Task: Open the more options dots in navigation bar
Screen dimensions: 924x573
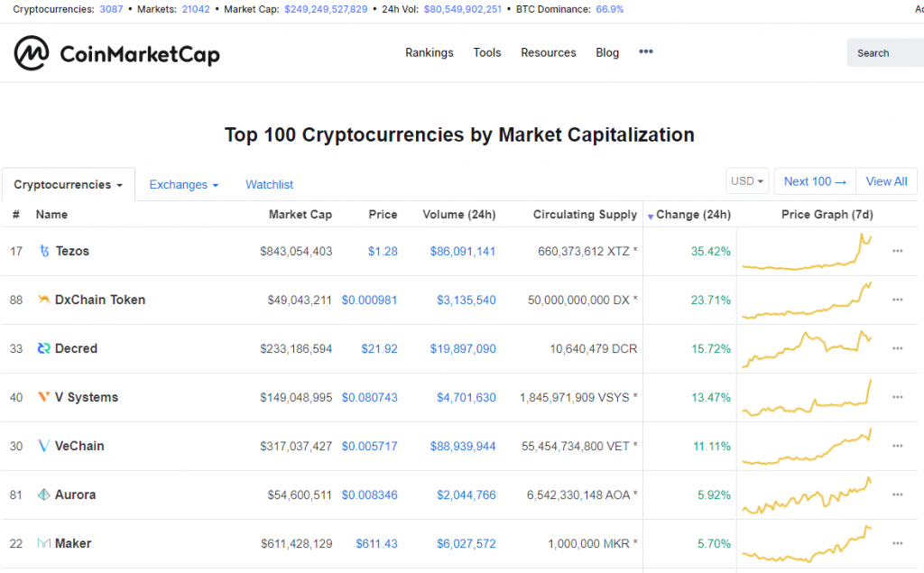Action: click(646, 51)
